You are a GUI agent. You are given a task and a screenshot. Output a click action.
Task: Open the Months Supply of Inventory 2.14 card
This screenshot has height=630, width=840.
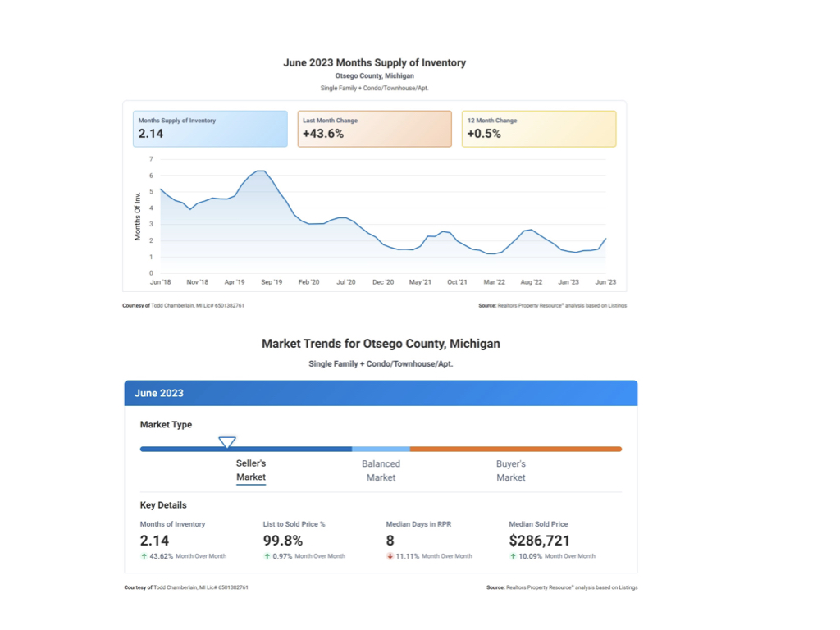[x=210, y=129]
